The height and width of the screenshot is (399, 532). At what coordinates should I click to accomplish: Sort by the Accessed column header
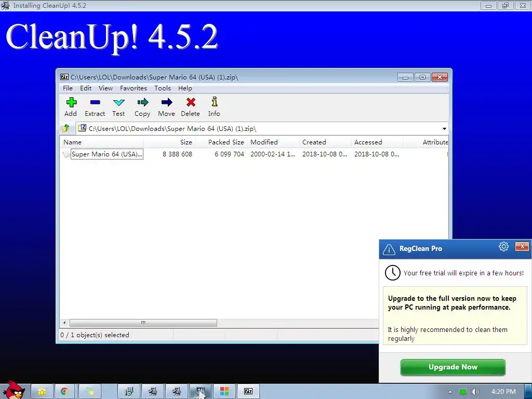[x=377, y=142]
